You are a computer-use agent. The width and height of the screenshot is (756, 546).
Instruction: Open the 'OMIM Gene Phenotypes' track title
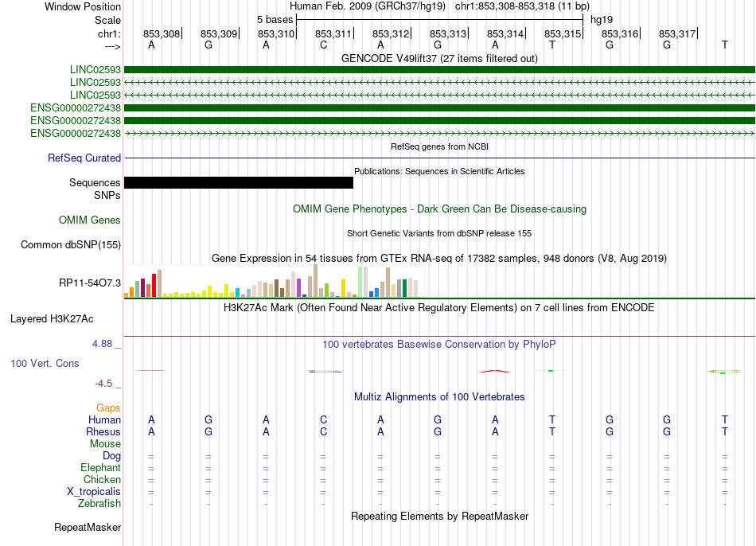pyautogui.click(x=439, y=209)
